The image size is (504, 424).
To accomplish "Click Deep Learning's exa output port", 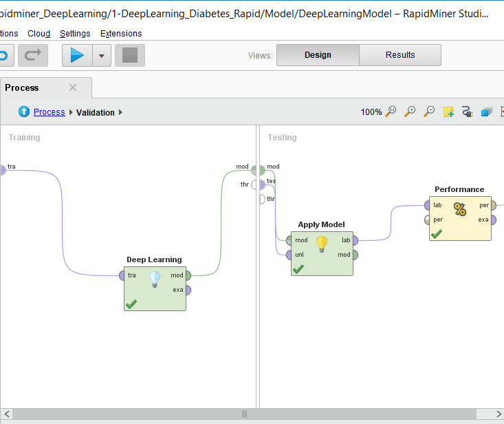I will tap(188, 290).
